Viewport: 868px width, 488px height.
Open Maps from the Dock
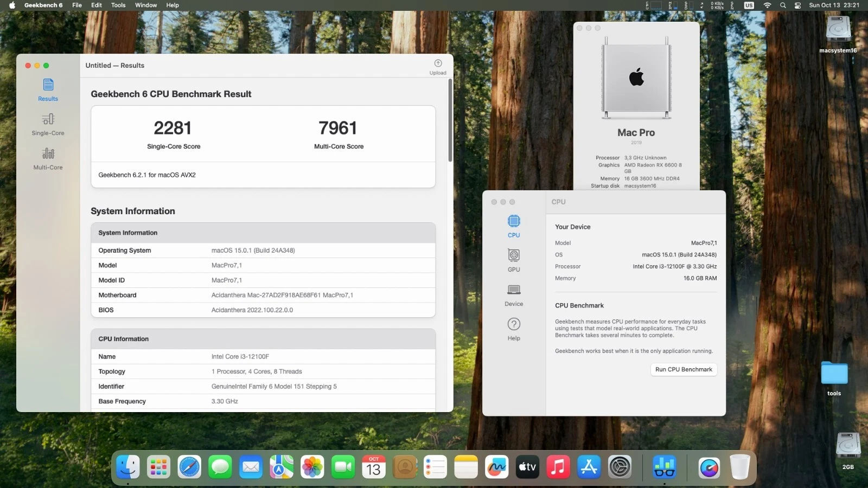[x=282, y=466]
